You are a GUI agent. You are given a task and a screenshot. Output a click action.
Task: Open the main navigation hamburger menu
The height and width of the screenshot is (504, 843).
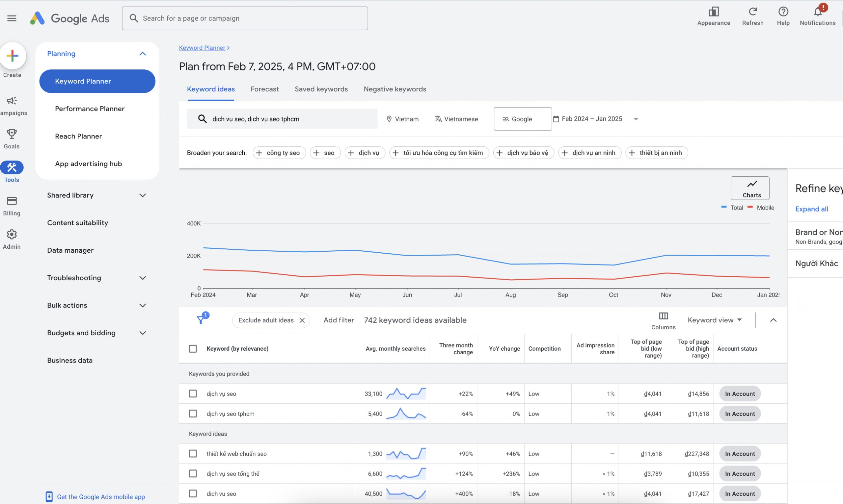click(x=12, y=18)
